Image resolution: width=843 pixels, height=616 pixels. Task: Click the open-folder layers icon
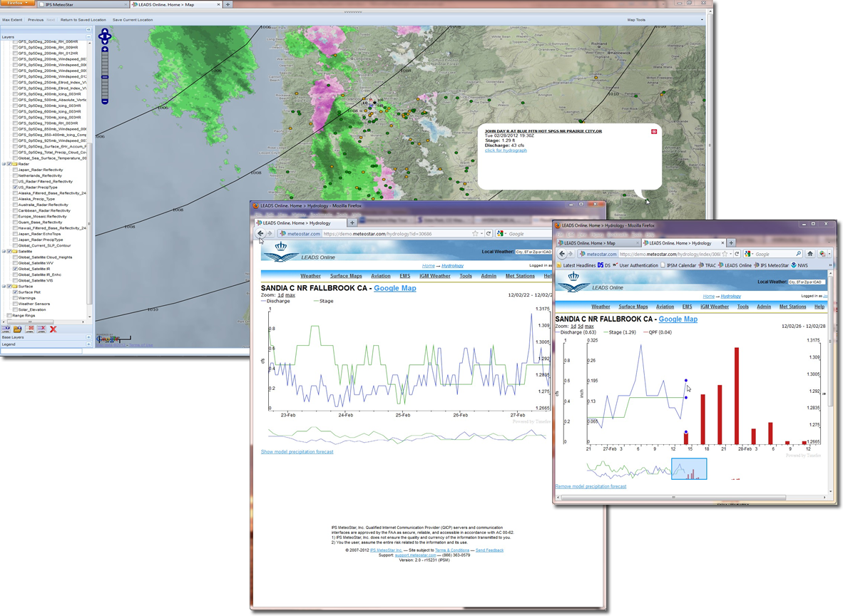pyautogui.click(x=18, y=329)
